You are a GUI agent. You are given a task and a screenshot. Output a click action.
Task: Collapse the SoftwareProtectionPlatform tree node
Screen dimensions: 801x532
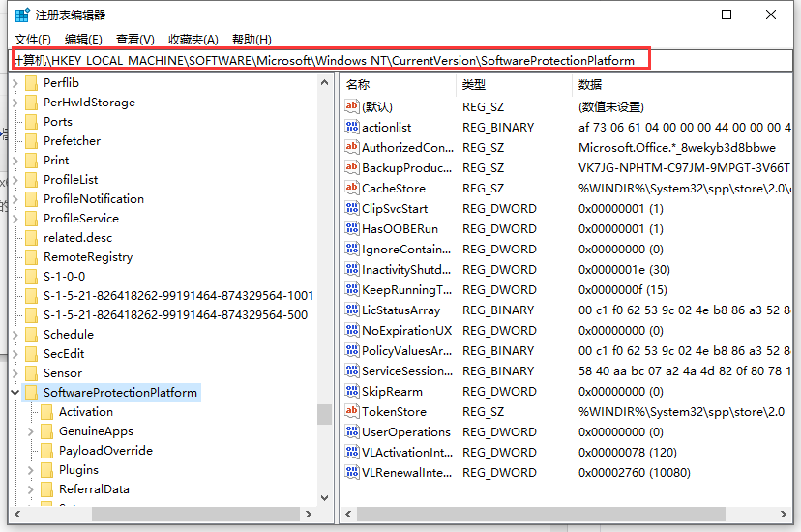click(15, 393)
